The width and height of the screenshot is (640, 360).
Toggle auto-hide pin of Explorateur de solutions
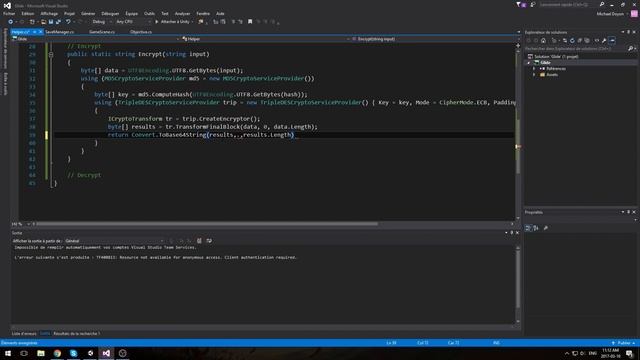click(x=628, y=32)
